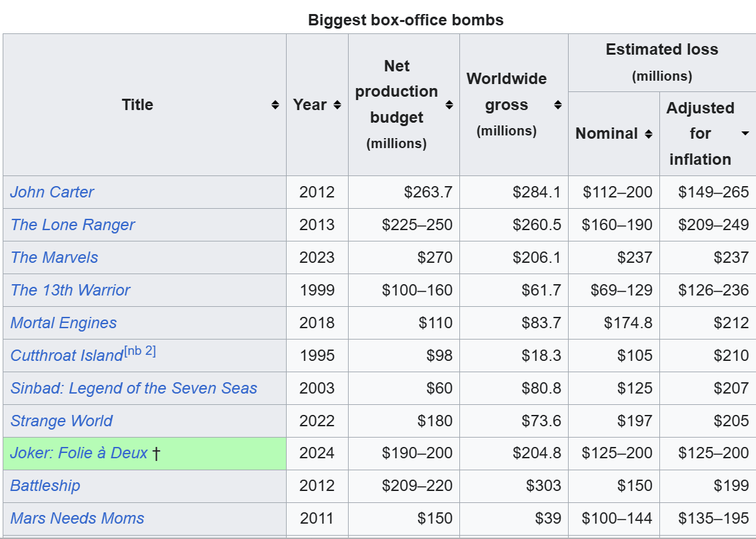The width and height of the screenshot is (756, 539).
Task: Select Sinbad's year 2003
Action: point(317,388)
